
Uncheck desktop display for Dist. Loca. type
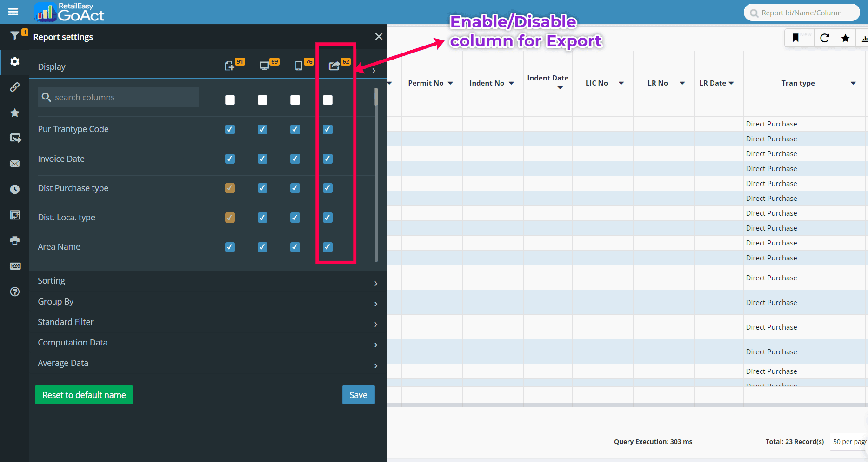coord(262,218)
